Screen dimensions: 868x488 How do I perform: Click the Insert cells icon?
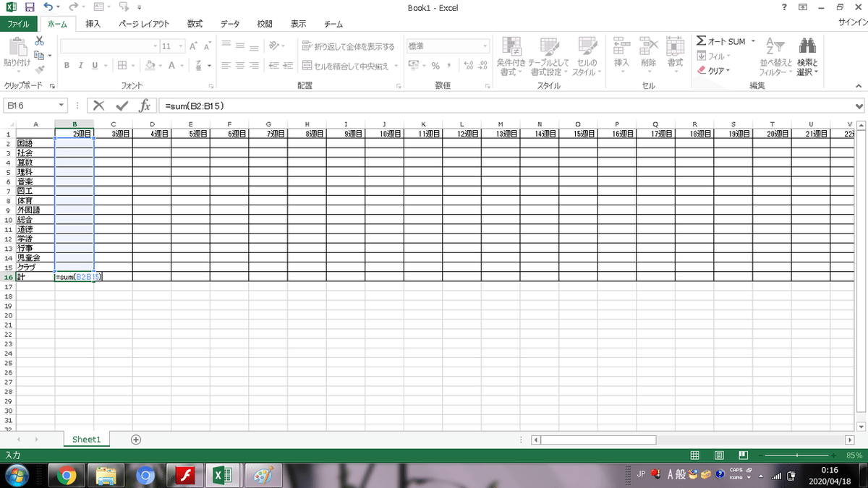[x=621, y=46]
